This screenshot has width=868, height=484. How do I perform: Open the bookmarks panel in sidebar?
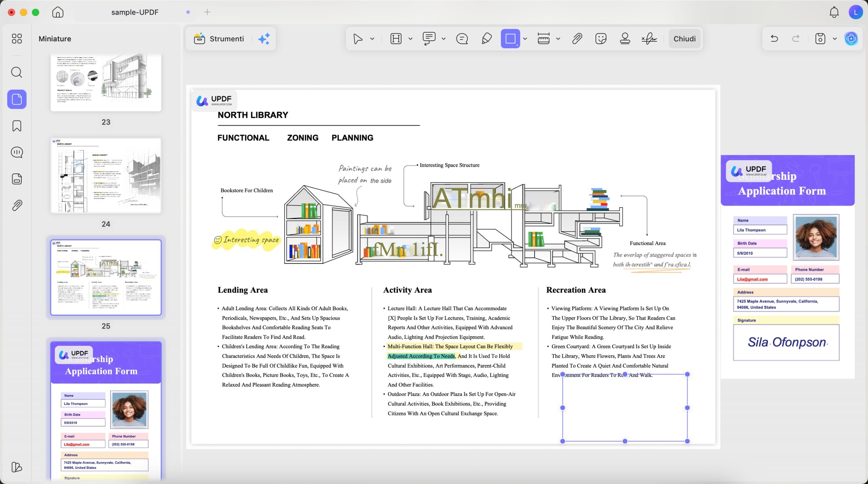pos(17,126)
